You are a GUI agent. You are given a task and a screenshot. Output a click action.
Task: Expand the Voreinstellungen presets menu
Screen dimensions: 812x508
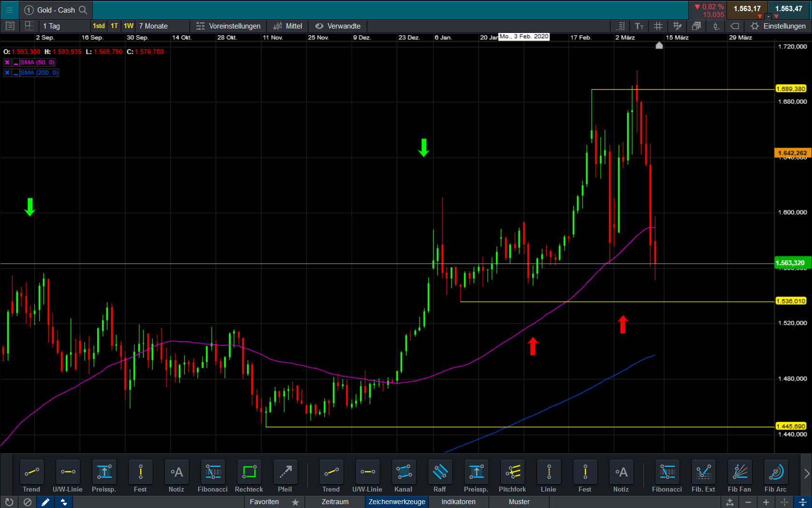pos(228,26)
